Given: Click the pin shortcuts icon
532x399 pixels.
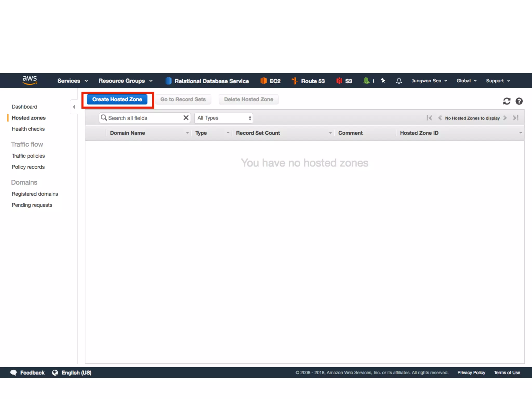Looking at the screenshot, I should (383, 81).
